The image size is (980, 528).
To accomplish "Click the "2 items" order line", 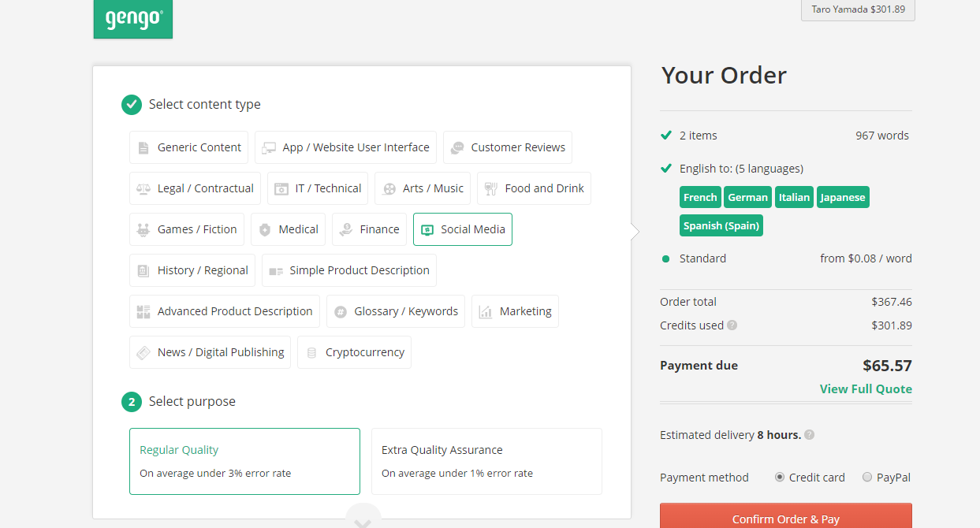I will (699, 136).
